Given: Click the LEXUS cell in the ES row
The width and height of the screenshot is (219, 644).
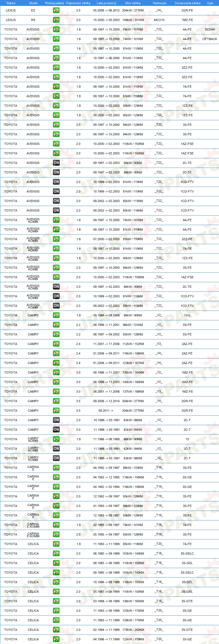Looking at the screenshot, I should click(11, 10).
